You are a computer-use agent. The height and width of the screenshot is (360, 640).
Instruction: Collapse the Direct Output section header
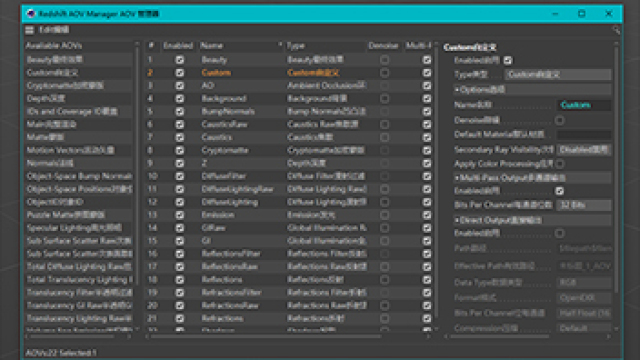click(532, 220)
